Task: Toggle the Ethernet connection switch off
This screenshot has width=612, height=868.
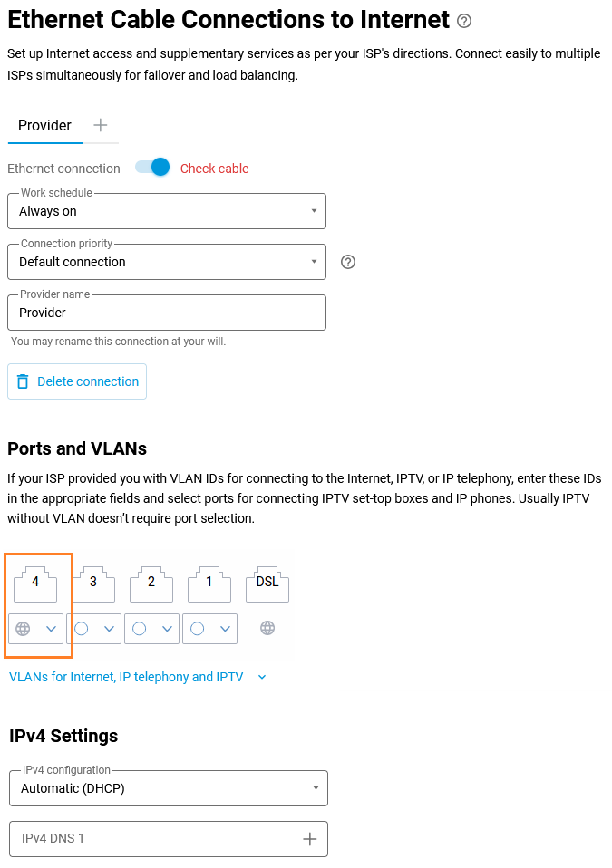Action: 152,168
